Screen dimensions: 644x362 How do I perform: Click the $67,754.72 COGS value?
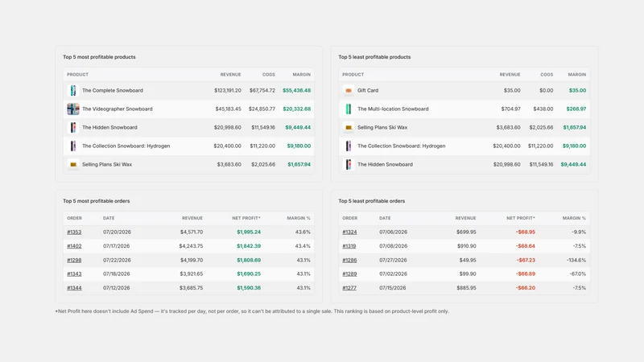click(x=262, y=90)
